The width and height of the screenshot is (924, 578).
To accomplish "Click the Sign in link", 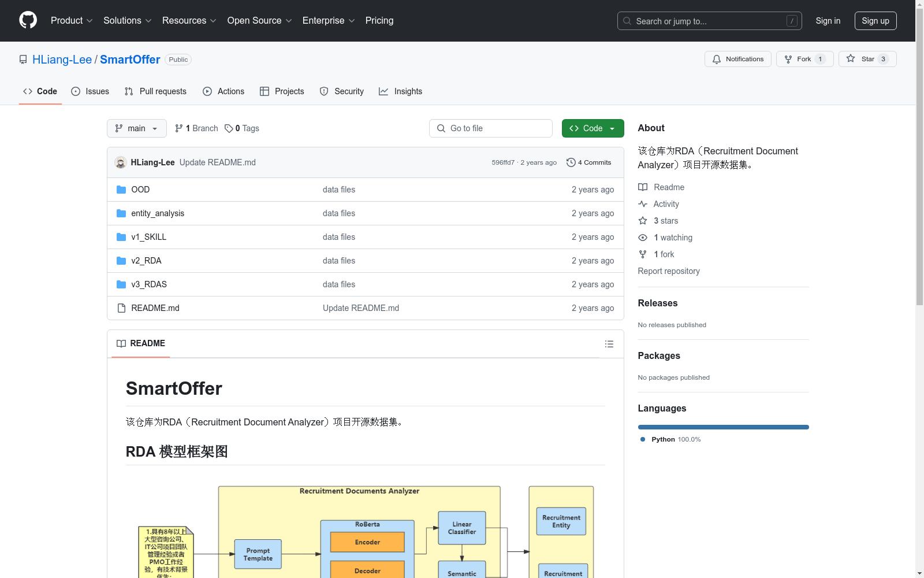I will tap(828, 21).
